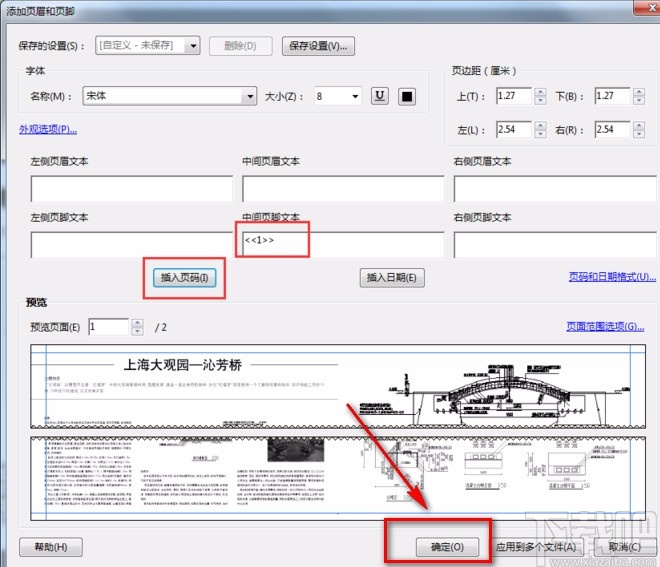This screenshot has width=660, height=567.
Task: Click the 右侧页眉文本 text box
Action: tap(555, 189)
